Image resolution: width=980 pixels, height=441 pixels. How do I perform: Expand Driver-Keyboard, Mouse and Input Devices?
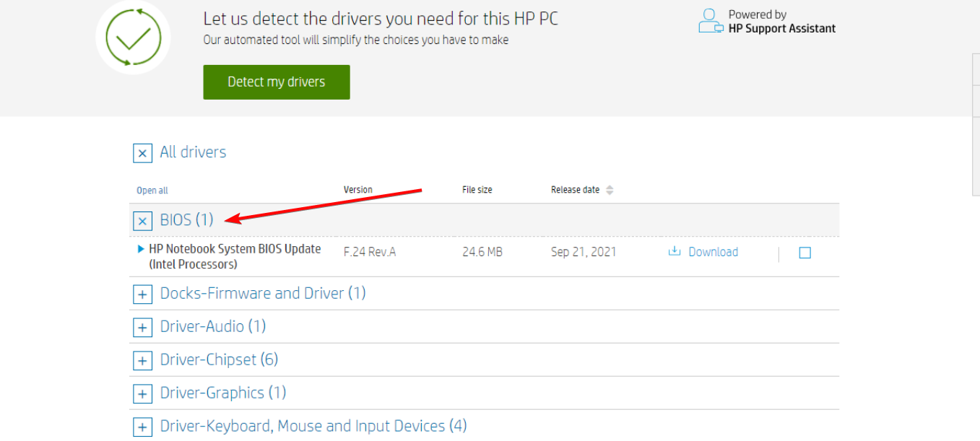click(142, 427)
